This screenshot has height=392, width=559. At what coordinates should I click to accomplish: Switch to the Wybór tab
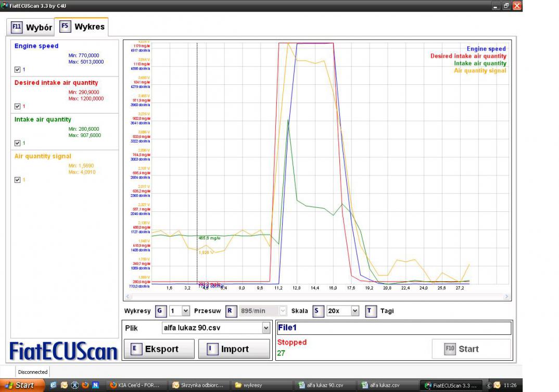click(32, 27)
